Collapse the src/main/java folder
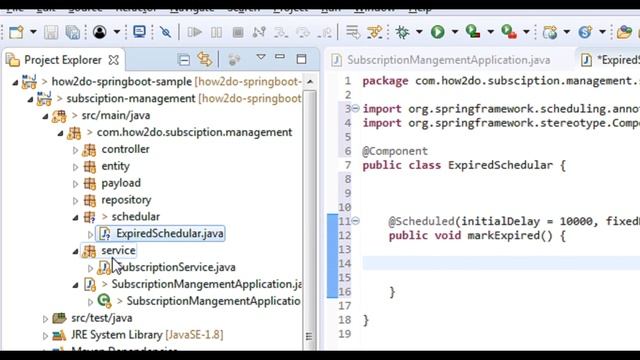This screenshot has width=640, height=360. [x=45, y=116]
